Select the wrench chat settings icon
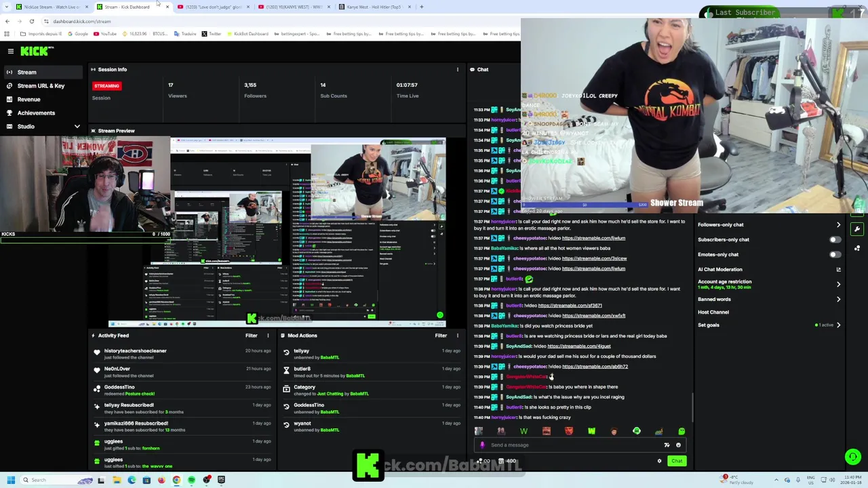This screenshot has height=488, width=868. (x=857, y=229)
